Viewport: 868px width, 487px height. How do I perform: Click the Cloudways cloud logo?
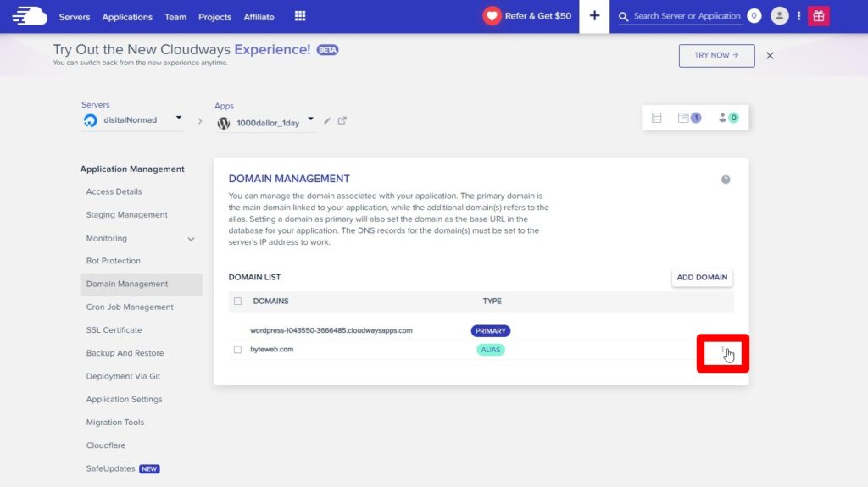30,16
